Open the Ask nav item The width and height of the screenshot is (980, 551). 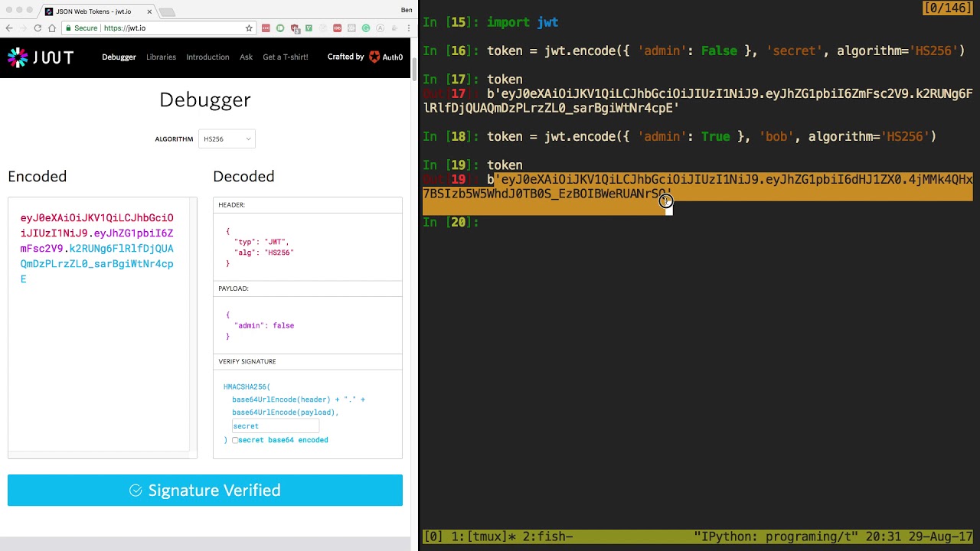(246, 57)
